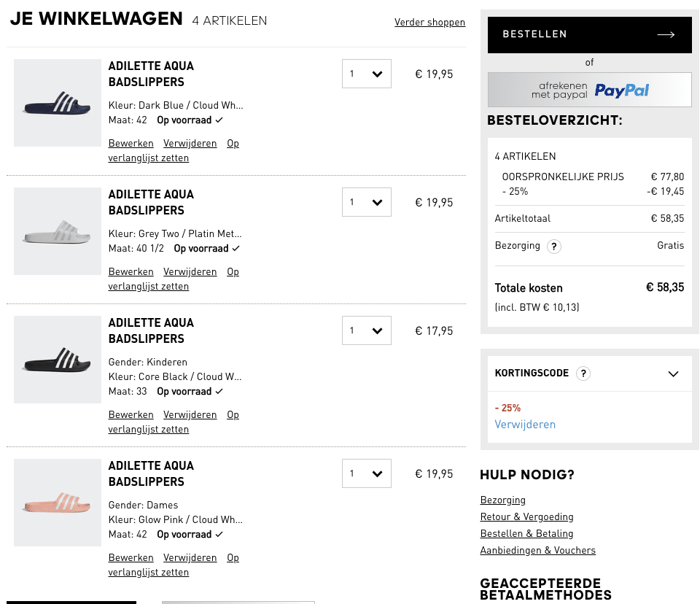
Task: Collapse the Kortingscode section chevron
Action: coord(673,373)
